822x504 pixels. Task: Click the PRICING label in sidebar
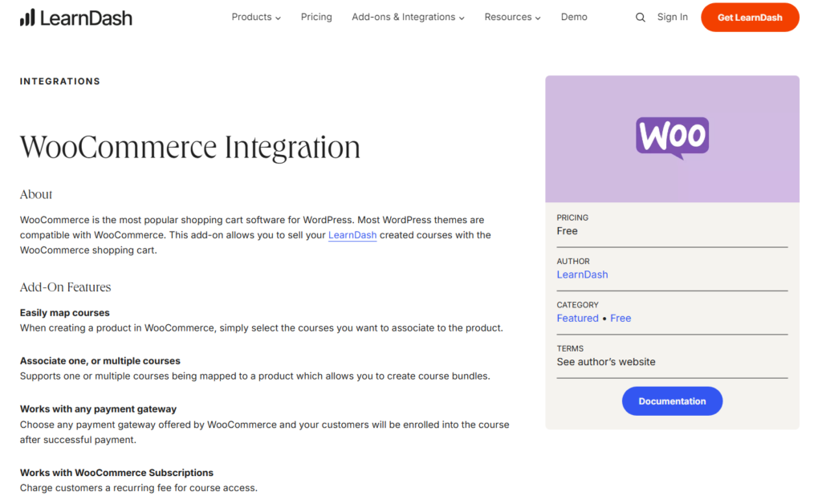click(572, 217)
